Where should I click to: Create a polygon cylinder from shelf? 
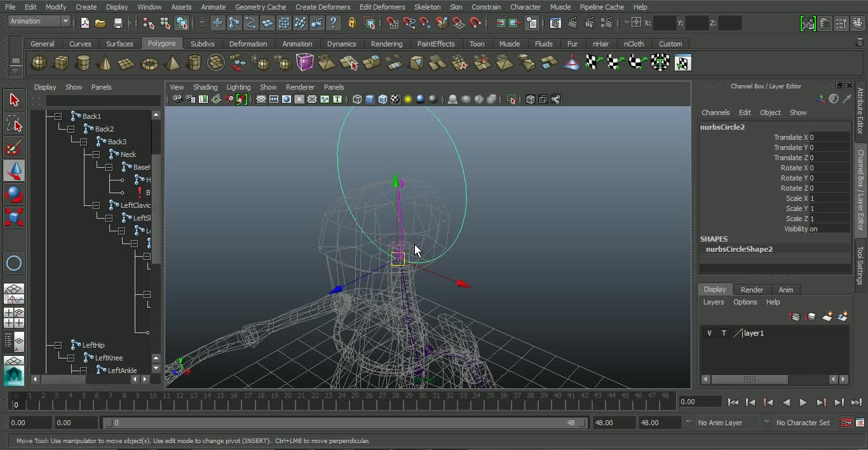[83, 63]
